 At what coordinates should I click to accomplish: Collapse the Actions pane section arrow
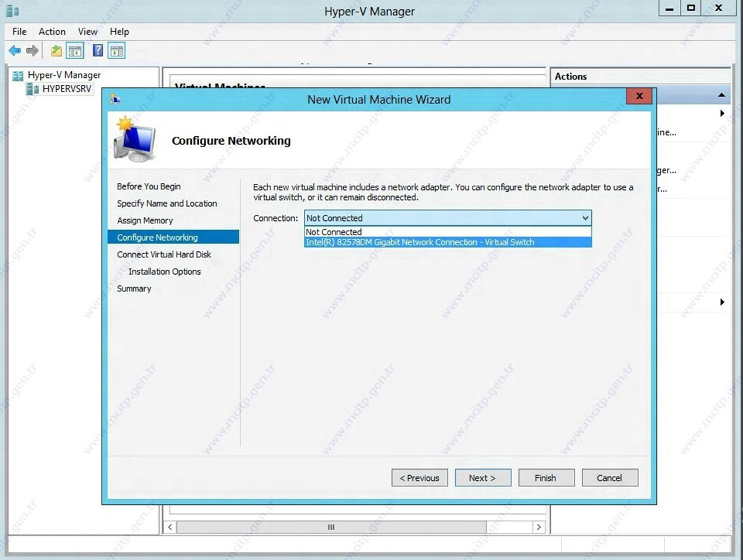[x=721, y=95]
